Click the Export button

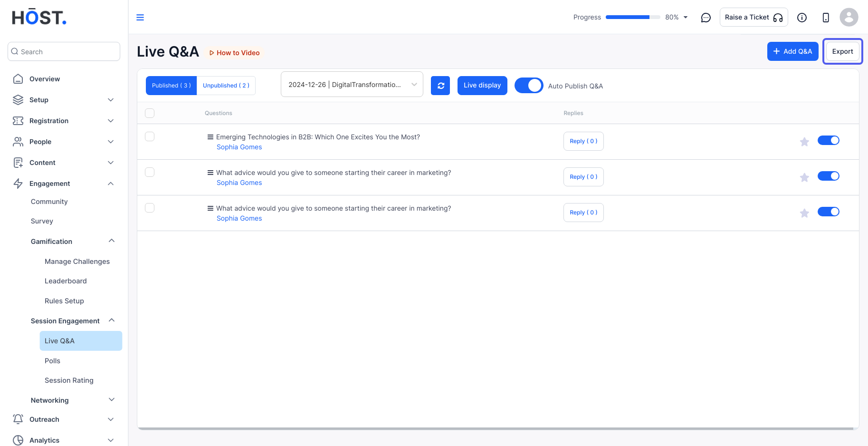(842, 51)
